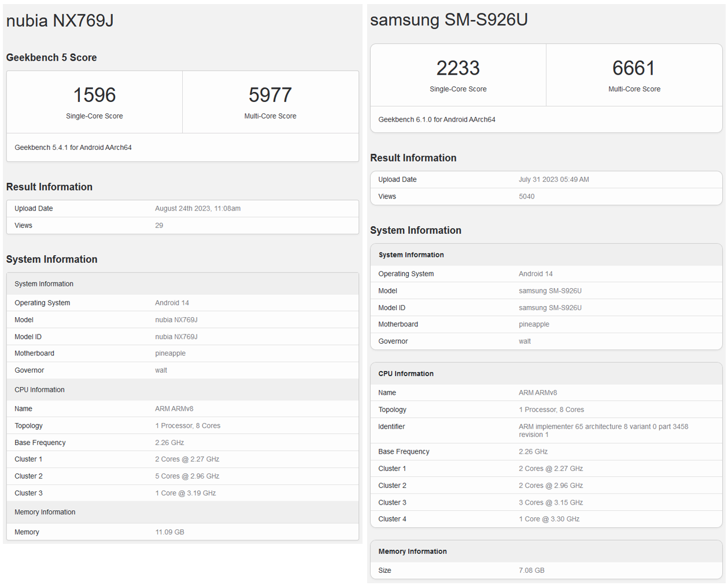Image resolution: width=728 pixels, height=585 pixels.
Task: Click 2 Cores @ 2.27 GHz in samsung result
Action: coord(550,469)
